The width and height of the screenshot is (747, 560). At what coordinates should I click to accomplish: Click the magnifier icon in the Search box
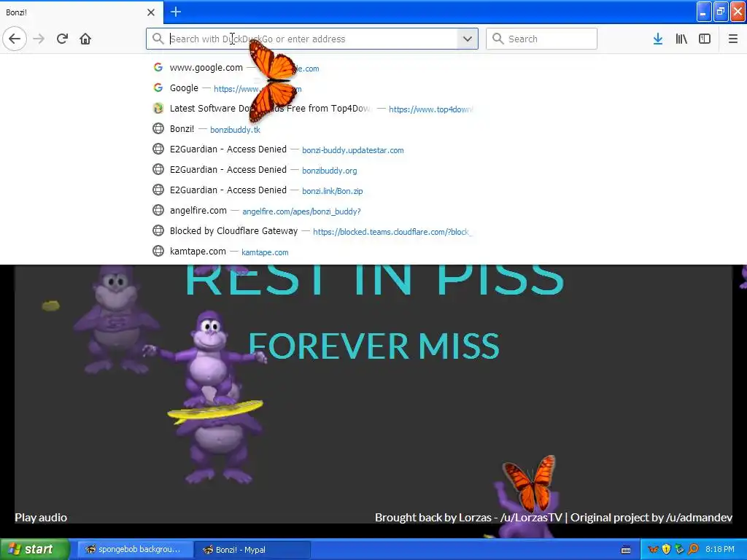(498, 39)
